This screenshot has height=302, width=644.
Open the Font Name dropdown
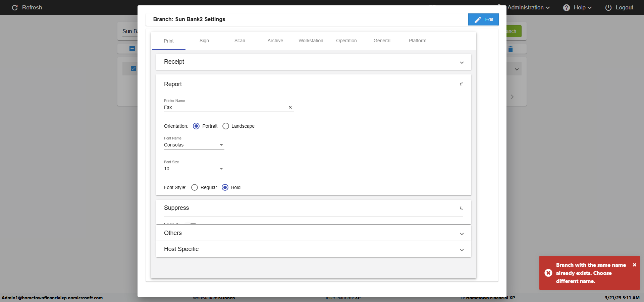pyautogui.click(x=194, y=145)
